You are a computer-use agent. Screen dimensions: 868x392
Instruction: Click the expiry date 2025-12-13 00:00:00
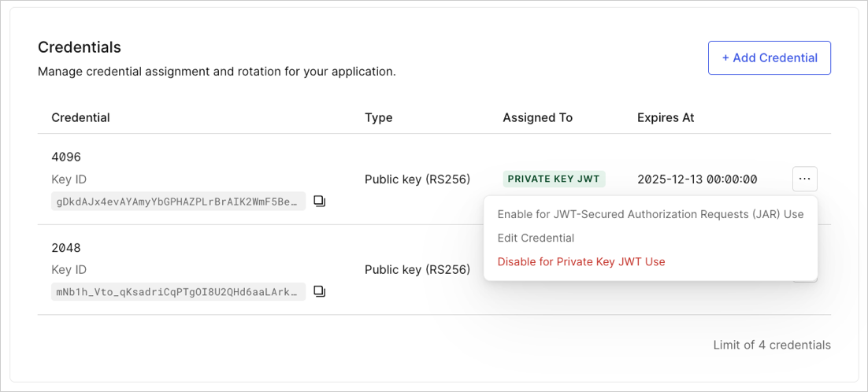(x=698, y=179)
